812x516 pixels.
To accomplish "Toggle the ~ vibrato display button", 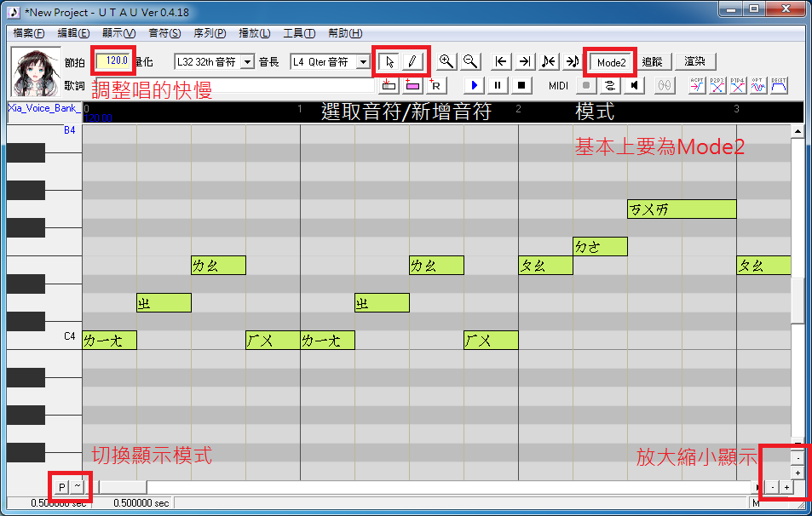I will click(x=78, y=487).
